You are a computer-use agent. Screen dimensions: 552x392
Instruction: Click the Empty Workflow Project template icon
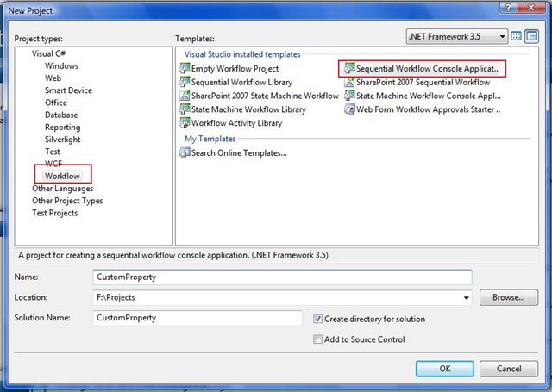[185, 68]
